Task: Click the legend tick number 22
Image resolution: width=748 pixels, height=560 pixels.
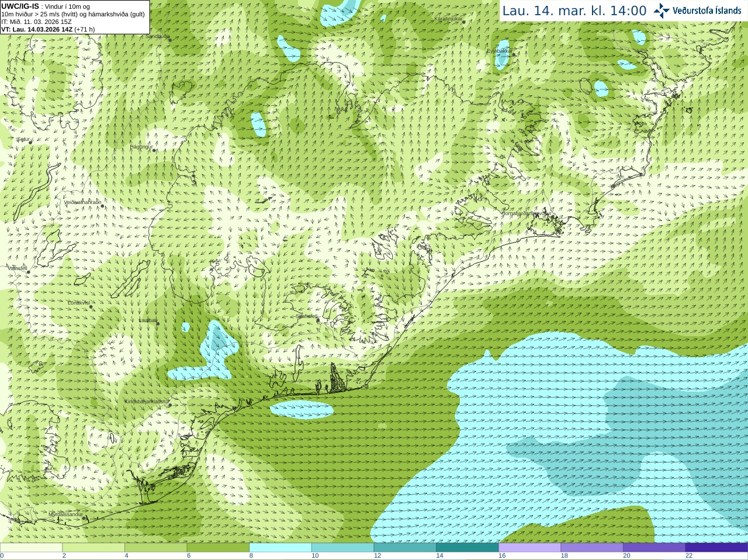Action: (x=689, y=556)
